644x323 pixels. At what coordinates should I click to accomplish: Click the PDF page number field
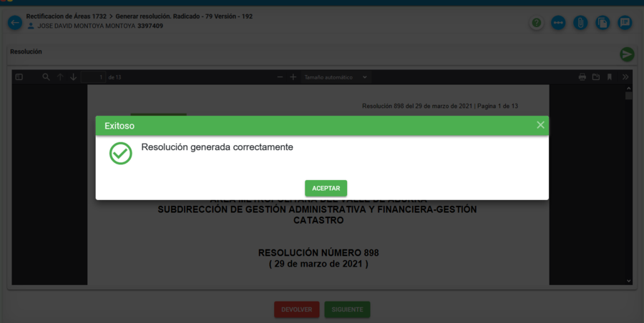tap(94, 77)
